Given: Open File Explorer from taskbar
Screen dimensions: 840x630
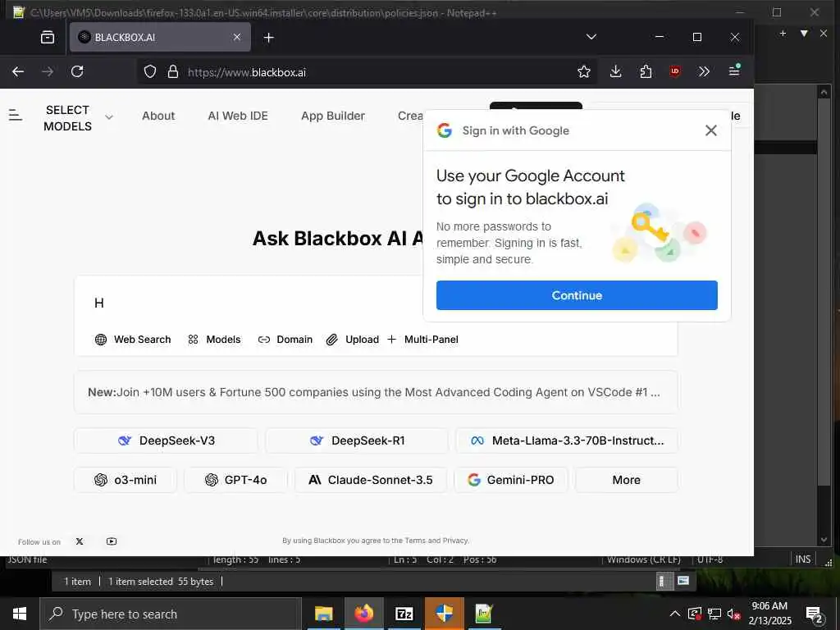Looking at the screenshot, I should tap(323, 614).
